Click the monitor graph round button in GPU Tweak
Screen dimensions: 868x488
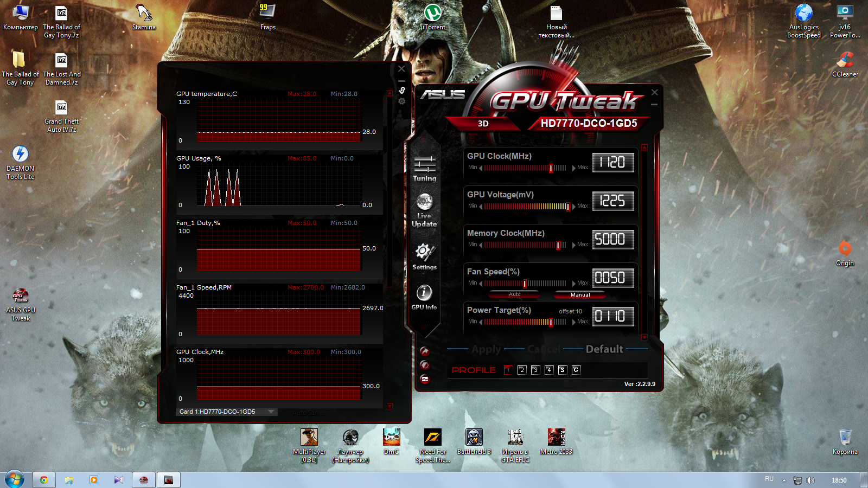pyautogui.click(x=425, y=379)
